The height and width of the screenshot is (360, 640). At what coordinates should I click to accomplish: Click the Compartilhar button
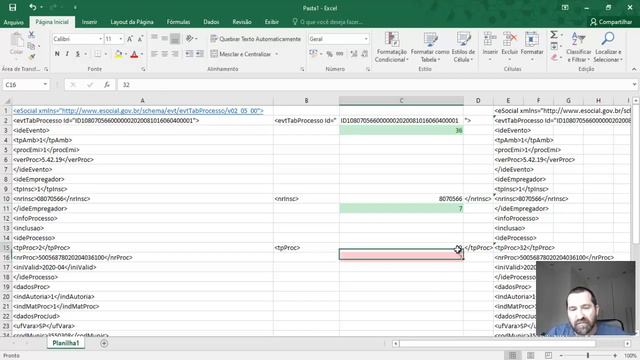(611, 22)
